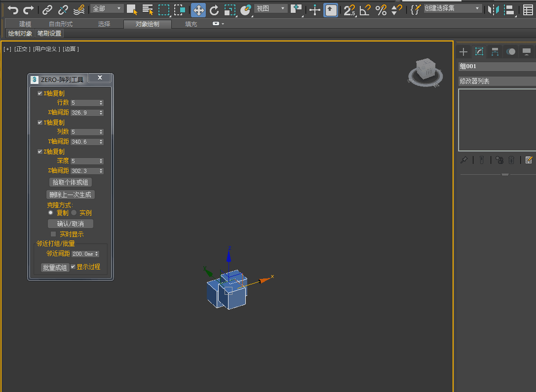
Task: Uncheck the X轴复制 checkbox
Action: point(40,93)
